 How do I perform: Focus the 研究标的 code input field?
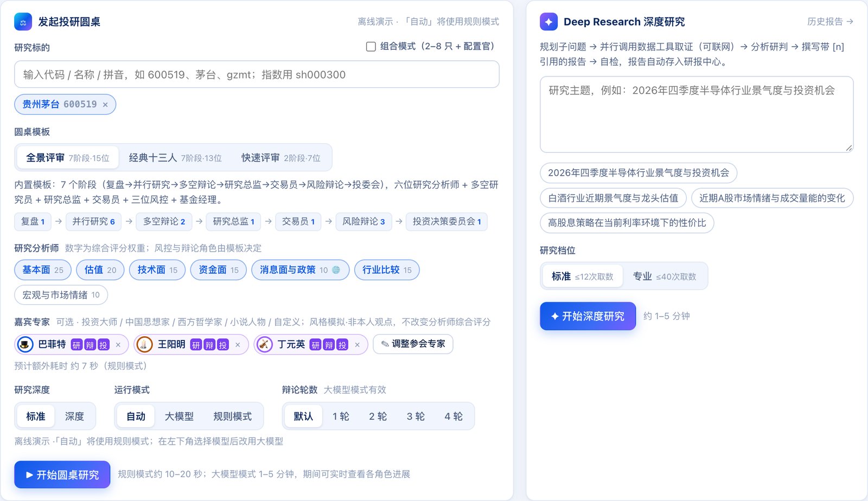(x=257, y=74)
